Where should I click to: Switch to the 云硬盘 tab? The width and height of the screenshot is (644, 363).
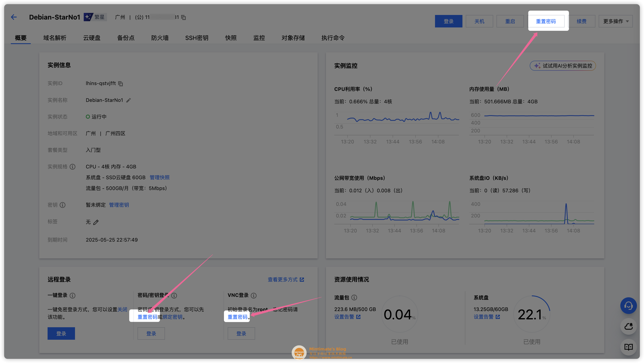pyautogui.click(x=92, y=38)
